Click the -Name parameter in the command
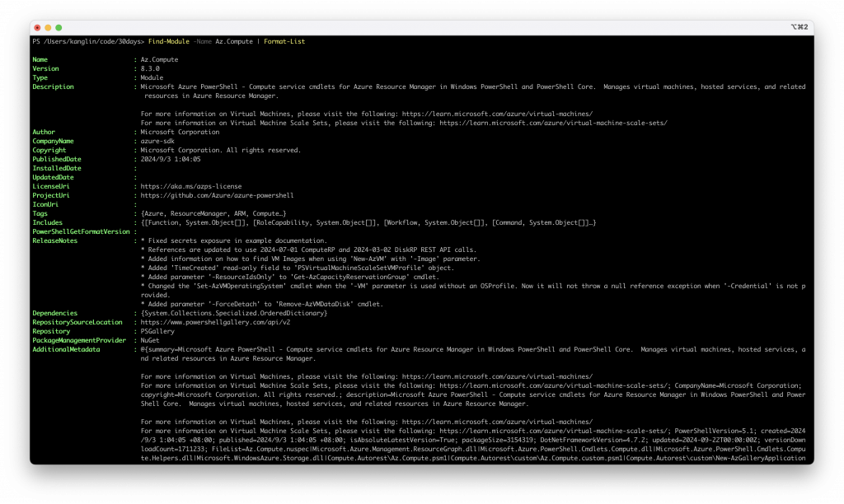 [x=203, y=41]
